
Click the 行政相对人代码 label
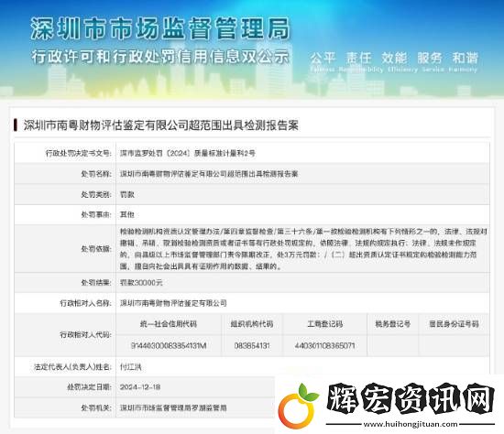pyautogui.click(x=85, y=335)
